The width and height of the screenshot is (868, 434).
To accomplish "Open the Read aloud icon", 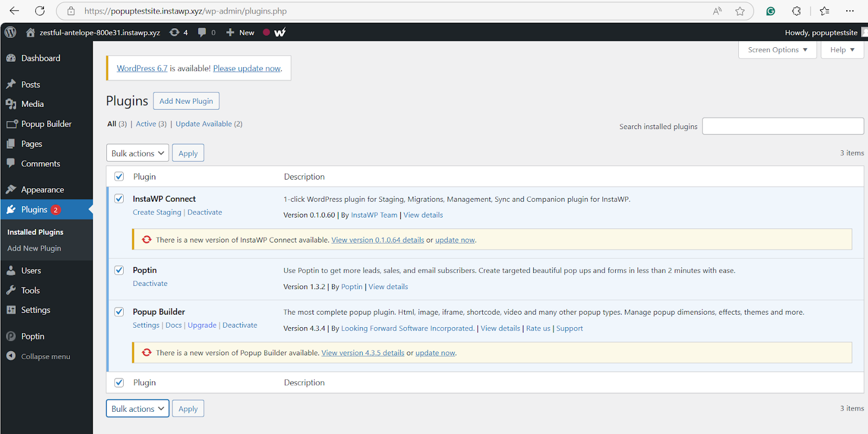I will 717,11.
